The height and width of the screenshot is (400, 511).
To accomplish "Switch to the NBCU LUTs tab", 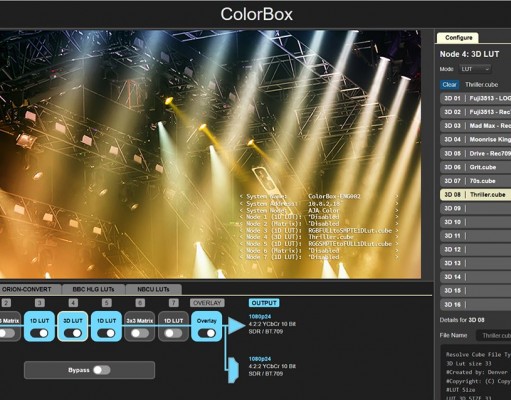I will 153,289.
